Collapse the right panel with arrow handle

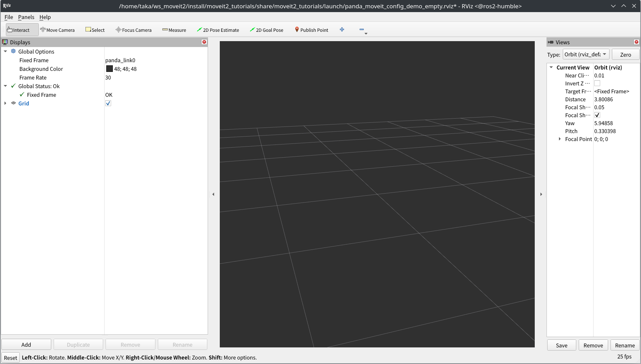click(x=541, y=194)
